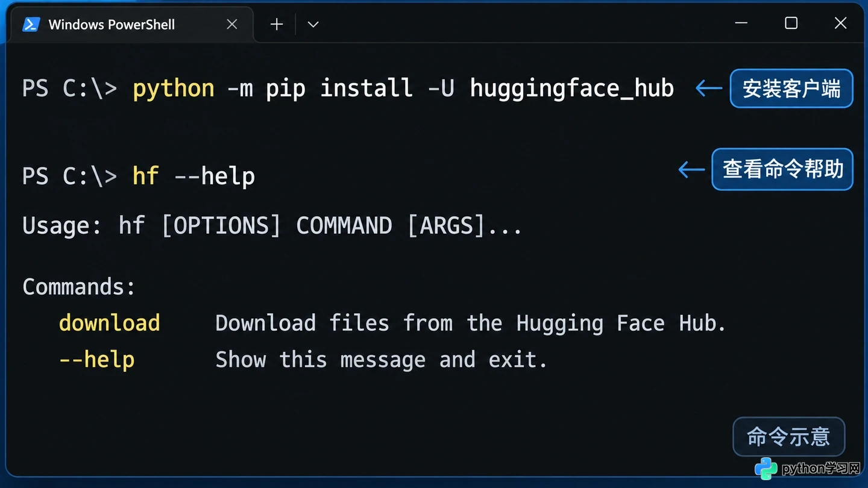The height and width of the screenshot is (488, 868).
Task: Click the 安装客户端 label button
Action: [x=791, y=89]
